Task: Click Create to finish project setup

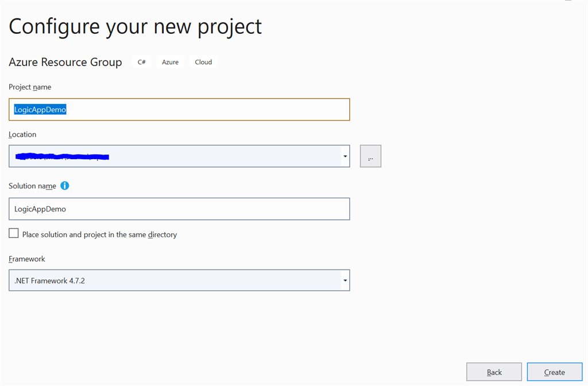Action: click(x=554, y=372)
